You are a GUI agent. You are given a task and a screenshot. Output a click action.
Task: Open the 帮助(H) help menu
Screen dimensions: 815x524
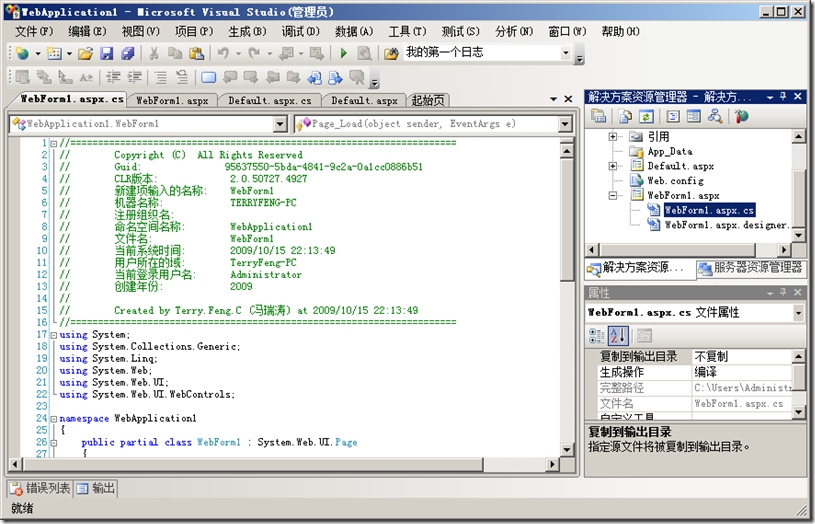pyautogui.click(x=621, y=32)
